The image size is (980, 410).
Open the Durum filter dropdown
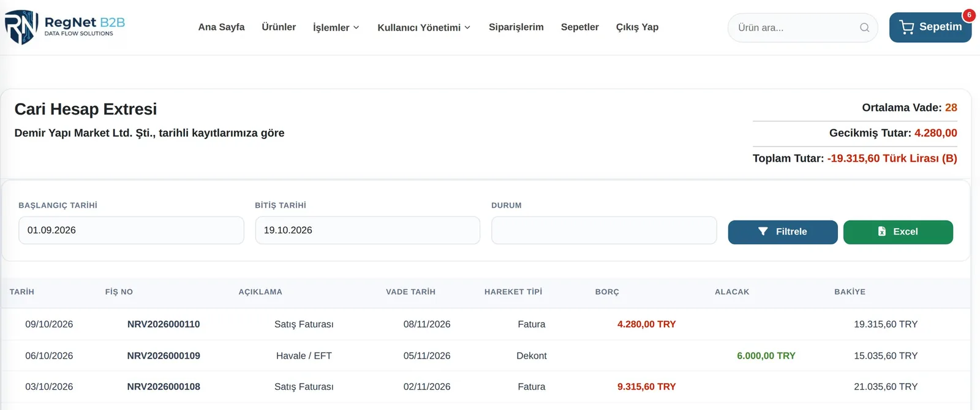pos(604,230)
